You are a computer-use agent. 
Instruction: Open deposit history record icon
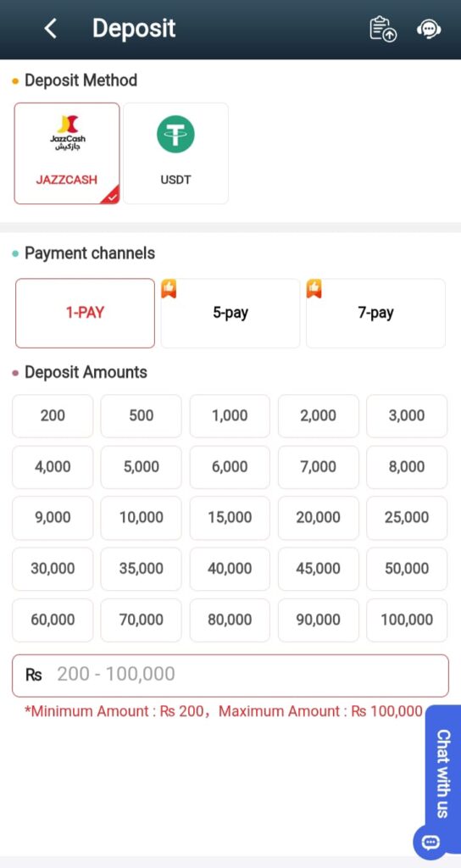pos(383,29)
